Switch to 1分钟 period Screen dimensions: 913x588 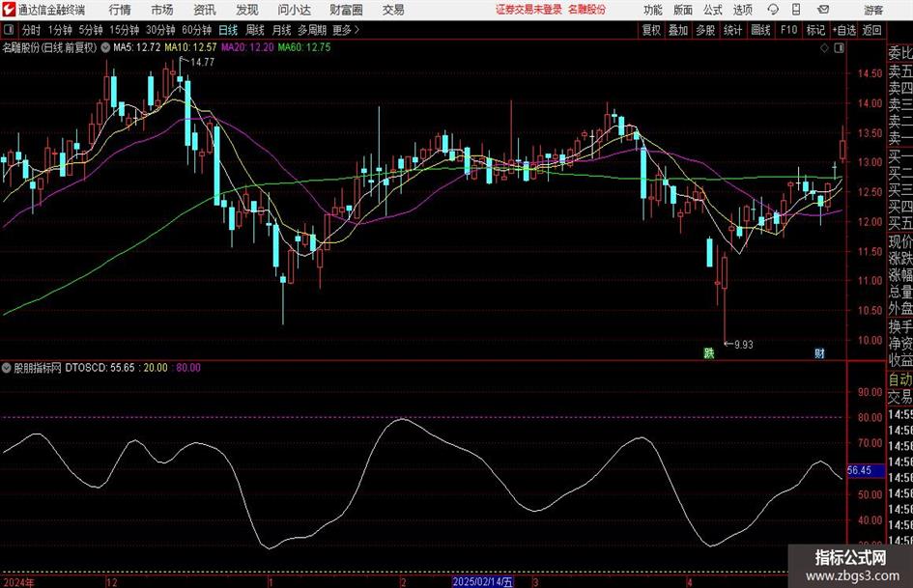(x=59, y=30)
